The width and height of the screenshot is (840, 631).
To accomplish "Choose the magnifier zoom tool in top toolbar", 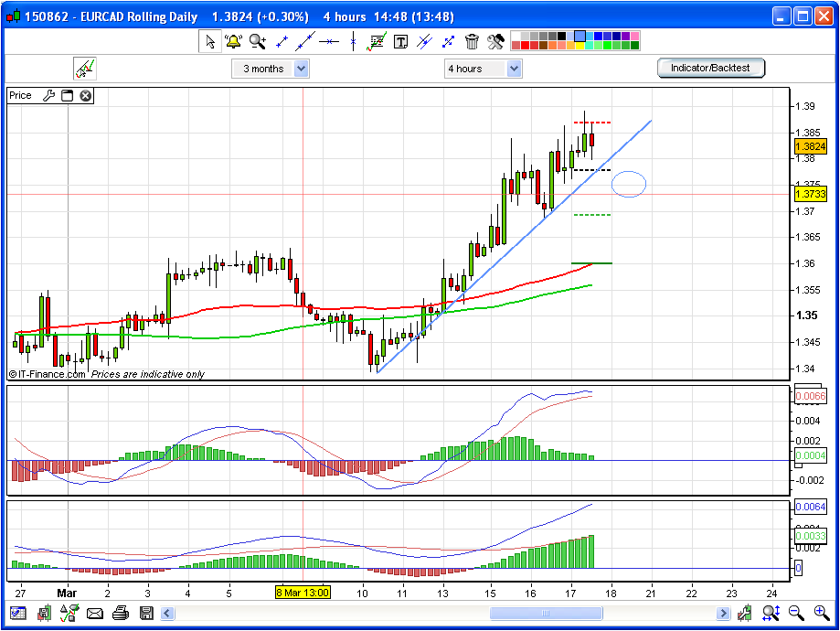I will [257, 41].
